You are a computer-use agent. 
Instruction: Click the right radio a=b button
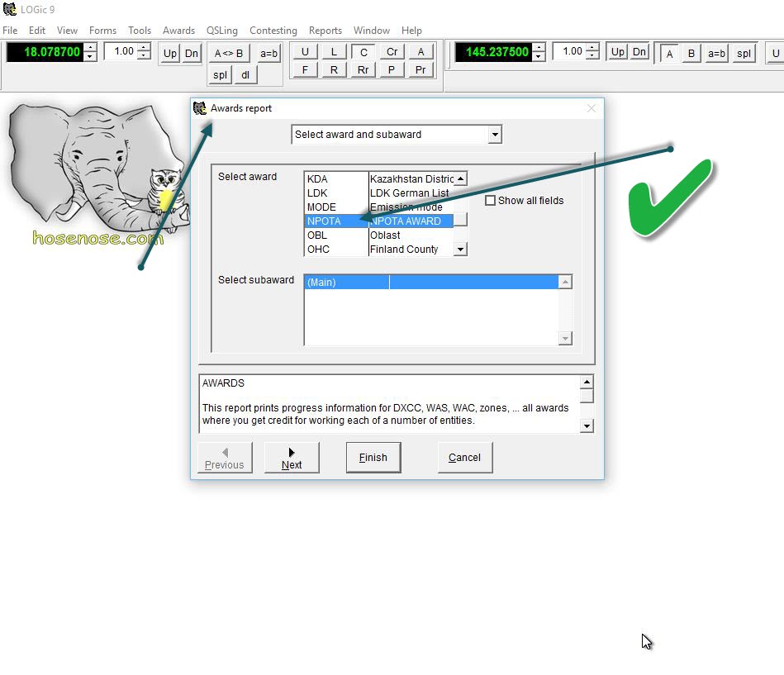(716, 54)
